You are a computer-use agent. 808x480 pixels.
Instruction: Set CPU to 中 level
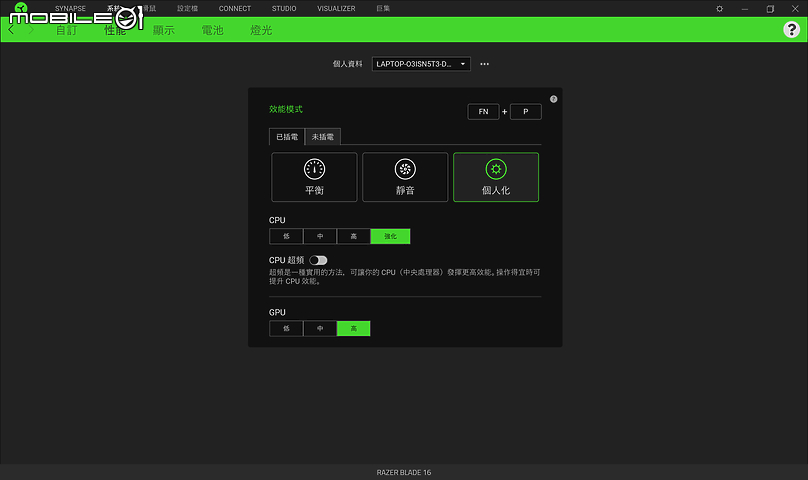pyautogui.click(x=320, y=236)
